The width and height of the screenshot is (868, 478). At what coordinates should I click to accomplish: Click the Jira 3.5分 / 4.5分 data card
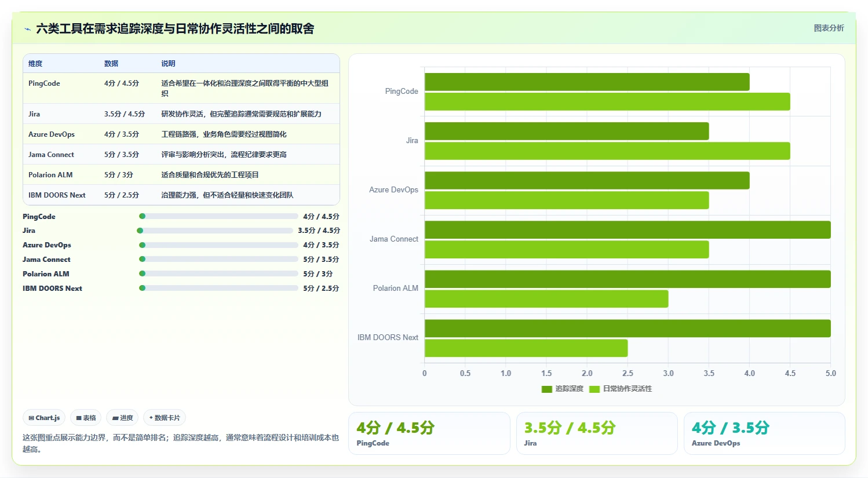pos(597,433)
